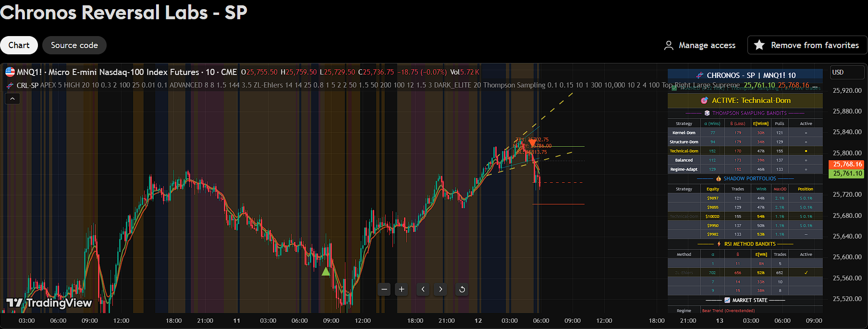The height and width of the screenshot is (329, 868).
Task: Click Remove from favorites button
Action: click(807, 45)
